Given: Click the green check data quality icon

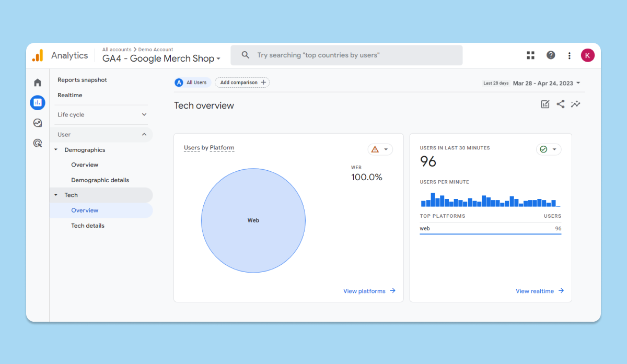Looking at the screenshot, I should point(543,149).
